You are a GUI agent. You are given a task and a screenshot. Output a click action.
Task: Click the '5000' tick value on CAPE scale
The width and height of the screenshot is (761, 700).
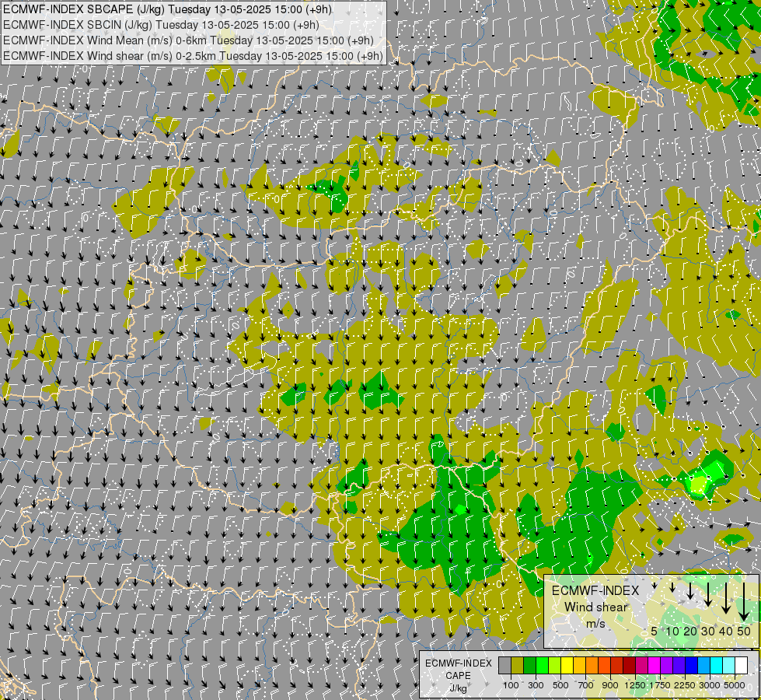point(735,685)
